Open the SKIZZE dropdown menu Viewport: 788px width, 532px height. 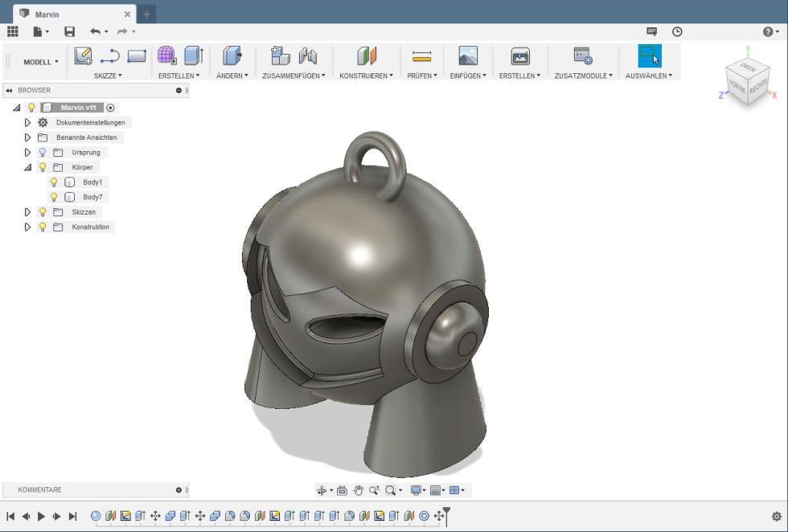(x=108, y=76)
